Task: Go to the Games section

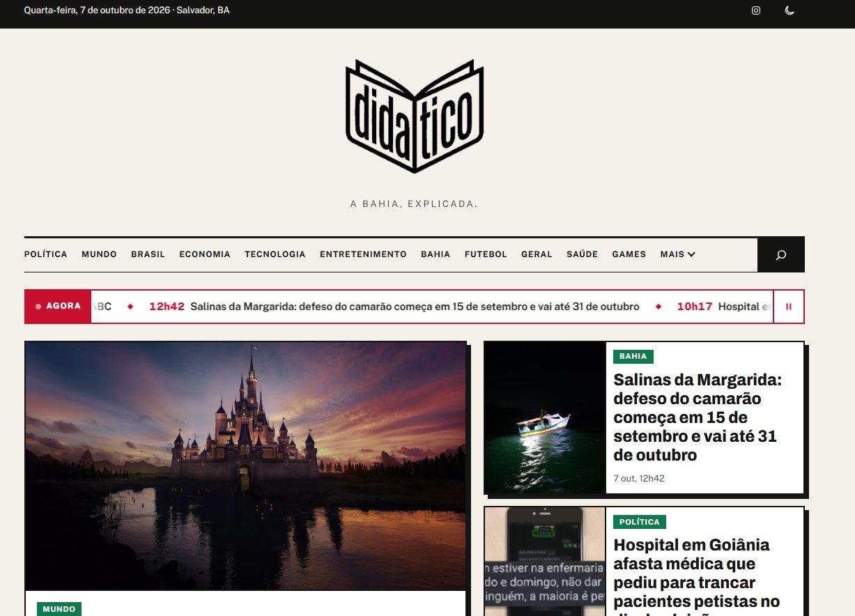Action: pyautogui.click(x=629, y=254)
